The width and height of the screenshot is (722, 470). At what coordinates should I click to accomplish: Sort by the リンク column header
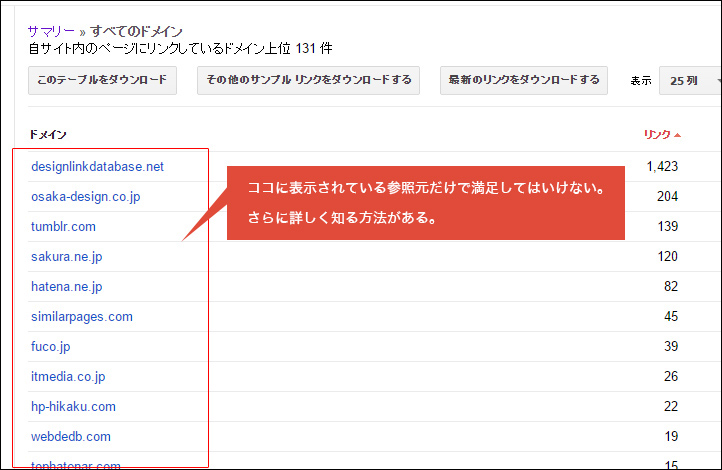657,134
